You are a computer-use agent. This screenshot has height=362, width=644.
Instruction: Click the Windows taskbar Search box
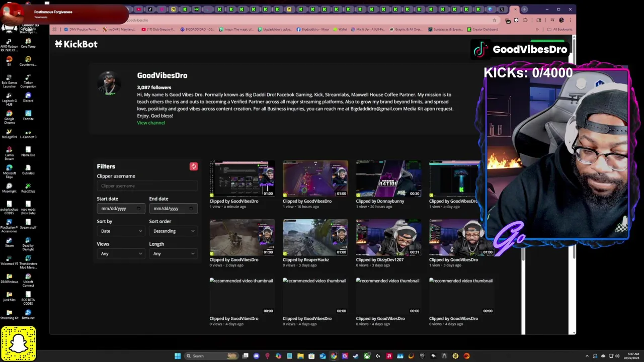(211, 356)
